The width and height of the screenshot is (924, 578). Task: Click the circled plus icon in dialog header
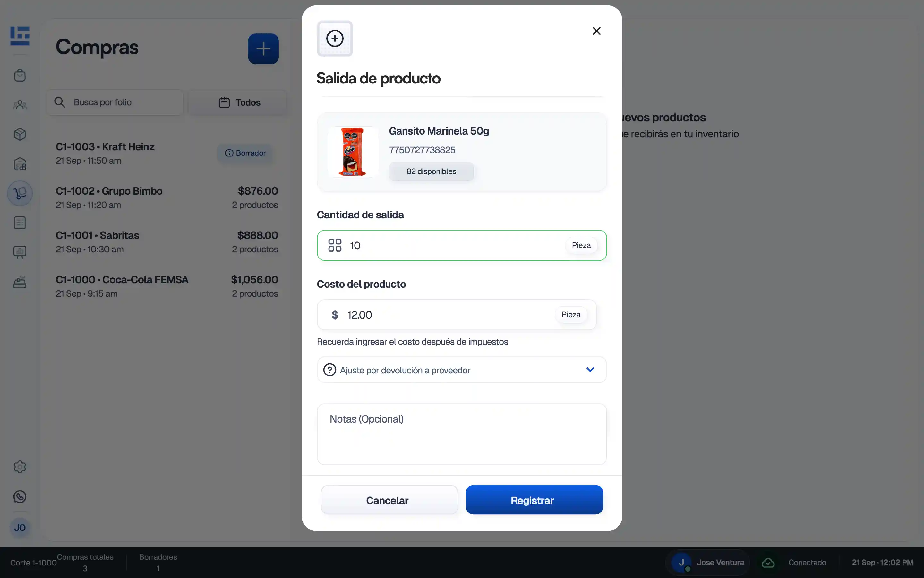pos(335,38)
